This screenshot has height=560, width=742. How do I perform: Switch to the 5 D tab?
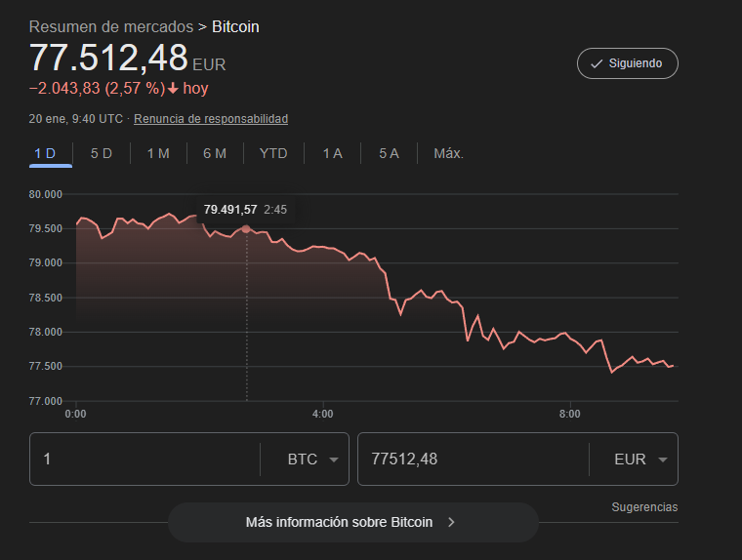coord(102,153)
